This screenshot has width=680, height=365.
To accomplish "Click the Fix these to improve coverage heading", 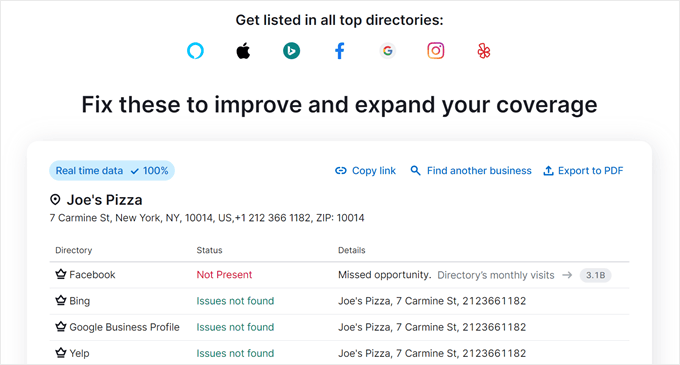I will click(340, 104).
